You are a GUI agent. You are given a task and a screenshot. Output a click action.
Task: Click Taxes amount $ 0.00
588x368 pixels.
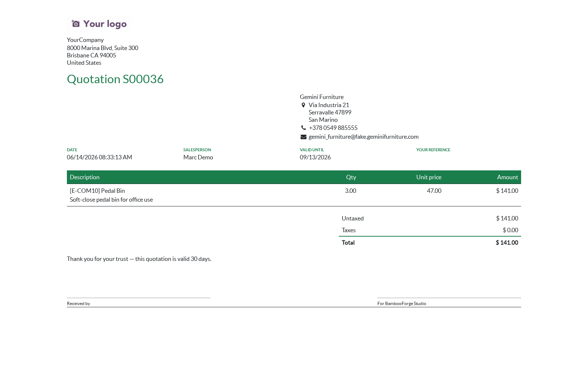(510, 230)
